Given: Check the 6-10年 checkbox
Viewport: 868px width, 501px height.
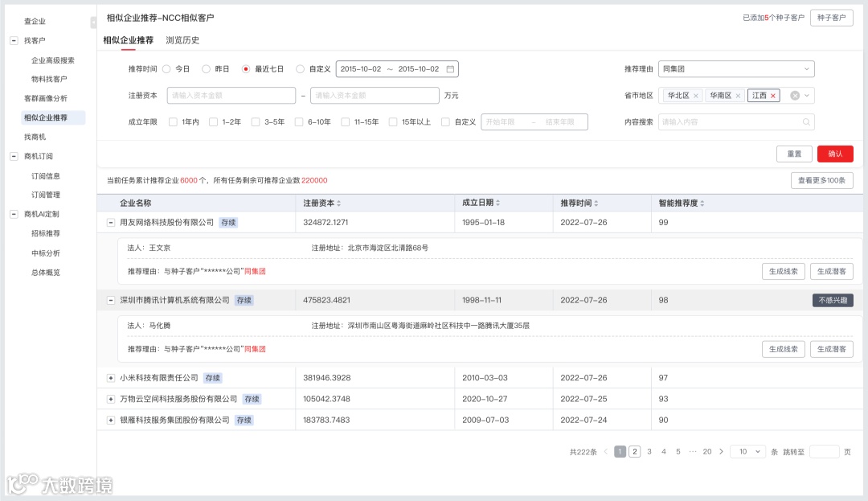Looking at the screenshot, I should click(x=299, y=121).
